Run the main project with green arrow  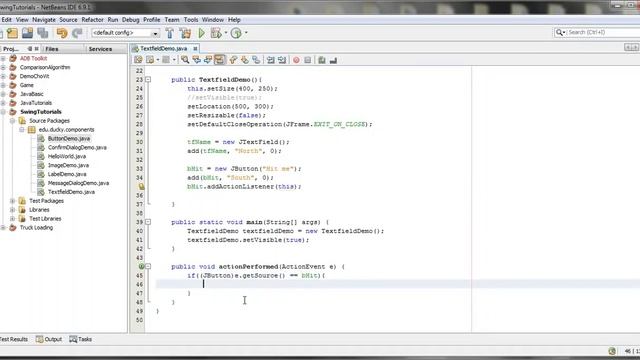[202, 33]
